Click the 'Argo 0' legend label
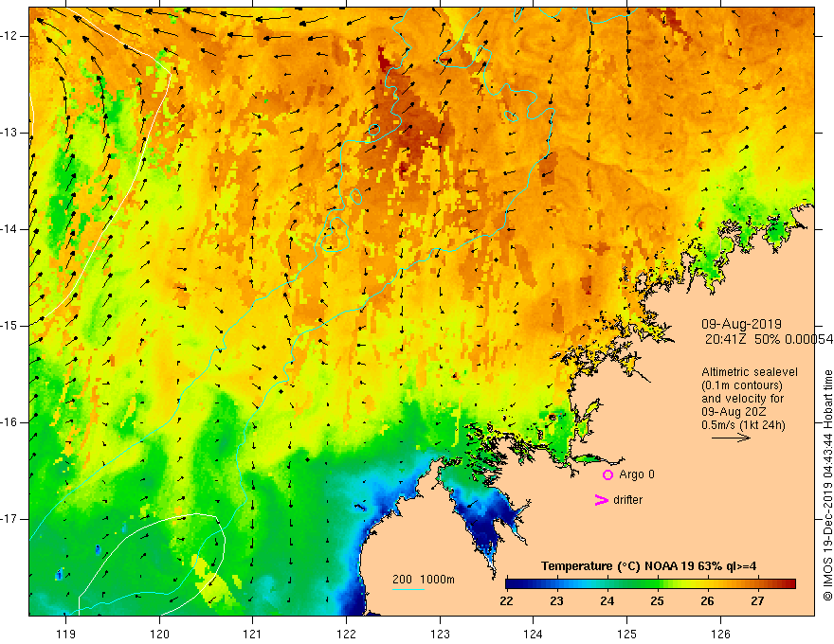This screenshot has height=644, width=834. tap(637, 474)
